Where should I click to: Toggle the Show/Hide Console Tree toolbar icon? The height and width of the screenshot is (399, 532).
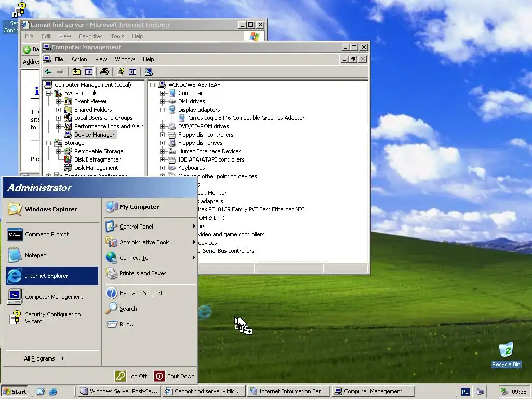pos(88,72)
